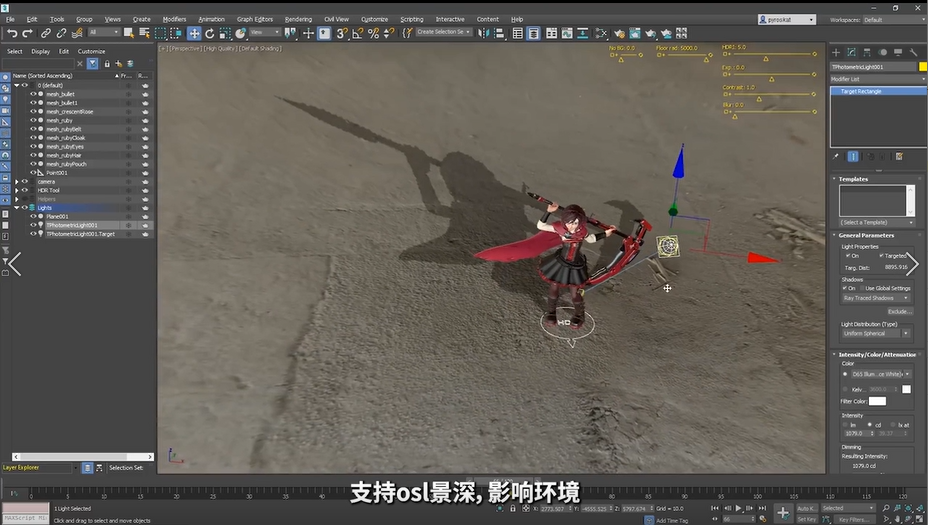Uncheck the Light Properties On checkbox
The image size is (928, 525).
point(848,256)
